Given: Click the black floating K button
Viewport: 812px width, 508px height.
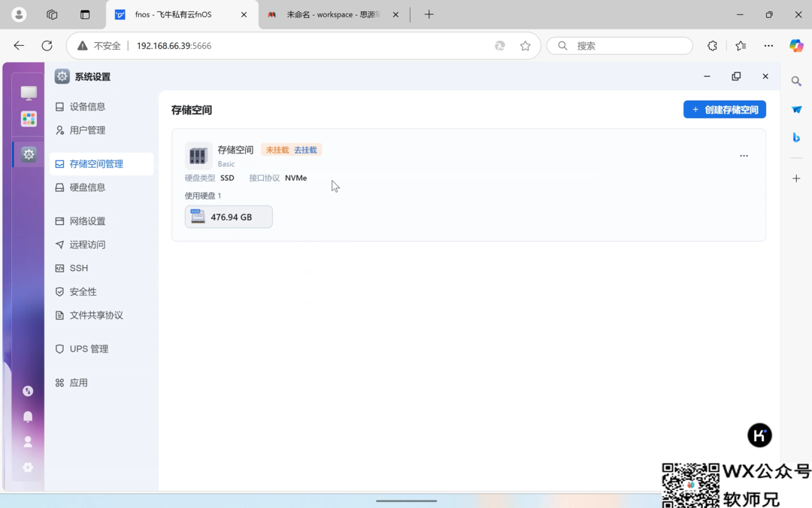Looking at the screenshot, I should 759,436.
